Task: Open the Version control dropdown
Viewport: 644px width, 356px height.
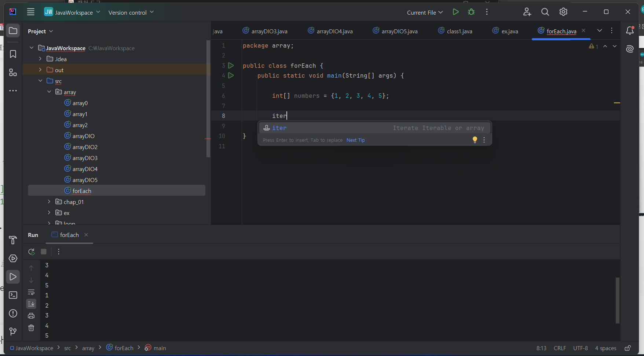Action: [x=131, y=12]
